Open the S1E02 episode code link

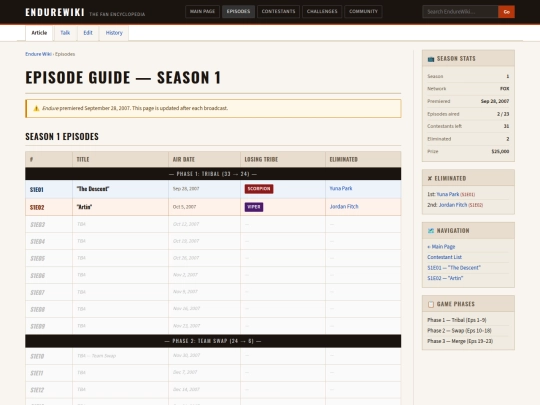tap(37, 207)
